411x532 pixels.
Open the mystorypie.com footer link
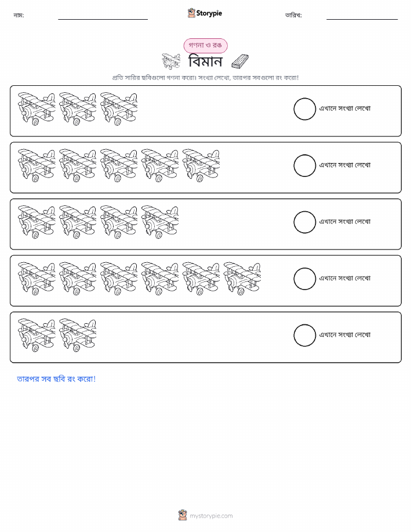point(211,516)
